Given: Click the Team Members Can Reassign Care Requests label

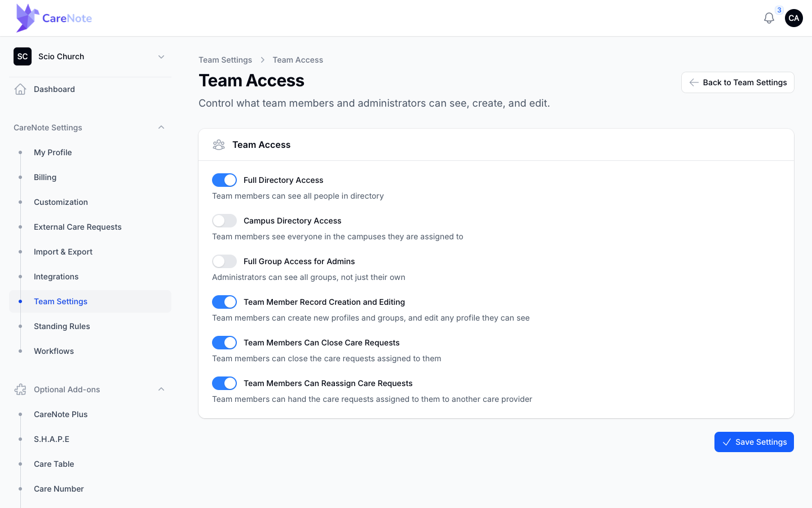Looking at the screenshot, I should 328,383.
